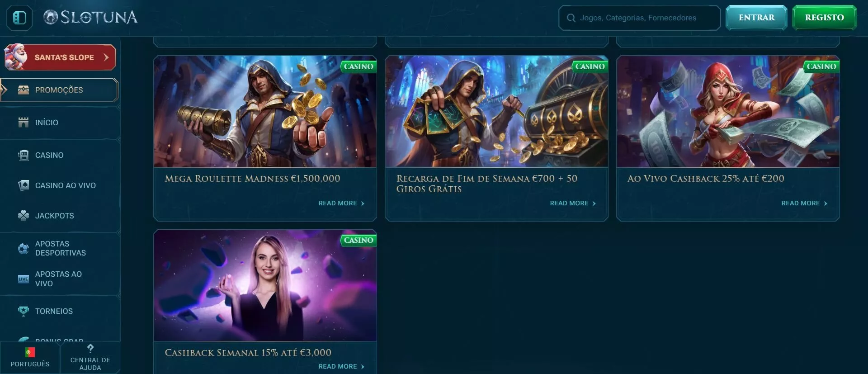Open Ao Vivo Cashback promotion image
868x374 pixels.
tap(728, 112)
